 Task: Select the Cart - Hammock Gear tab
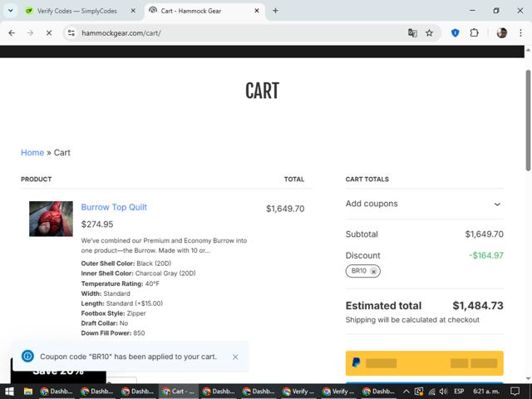pyautogui.click(x=190, y=11)
